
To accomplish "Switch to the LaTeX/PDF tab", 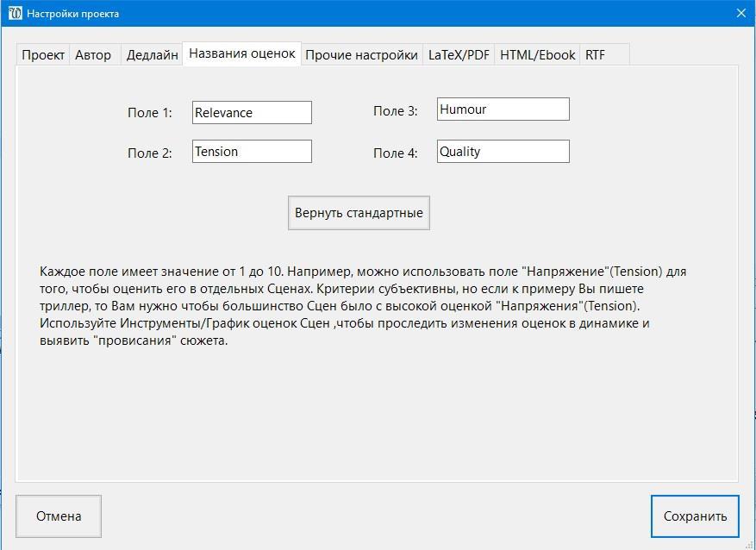I will pos(459,54).
